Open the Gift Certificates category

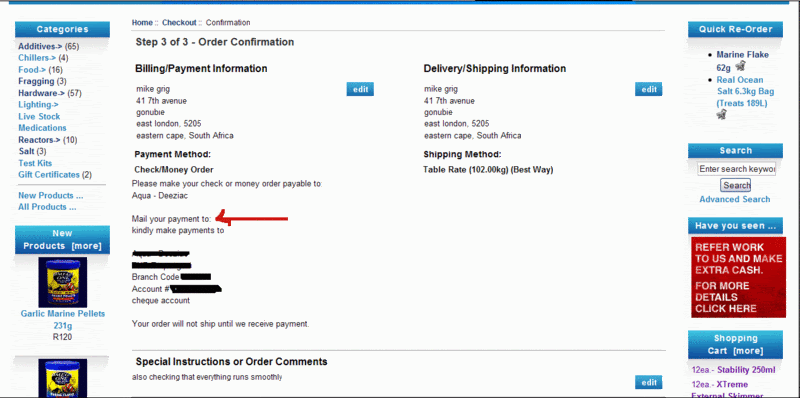point(49,175)
